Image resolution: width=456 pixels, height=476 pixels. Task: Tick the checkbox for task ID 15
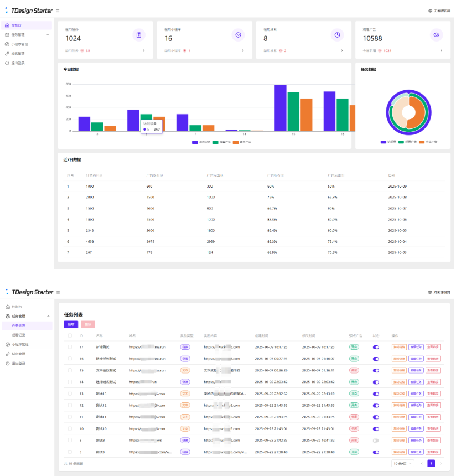[x=70, y=370]
